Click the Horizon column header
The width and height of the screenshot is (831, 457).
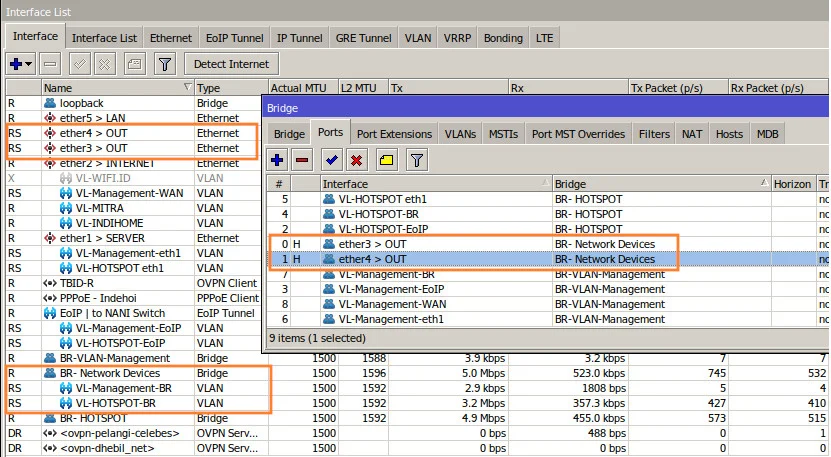793,184
